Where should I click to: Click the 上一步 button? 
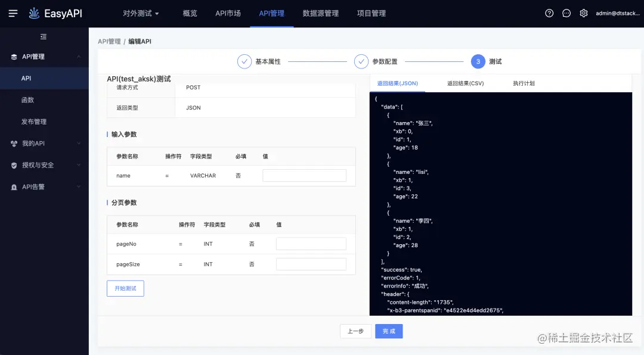pos(355,331)
